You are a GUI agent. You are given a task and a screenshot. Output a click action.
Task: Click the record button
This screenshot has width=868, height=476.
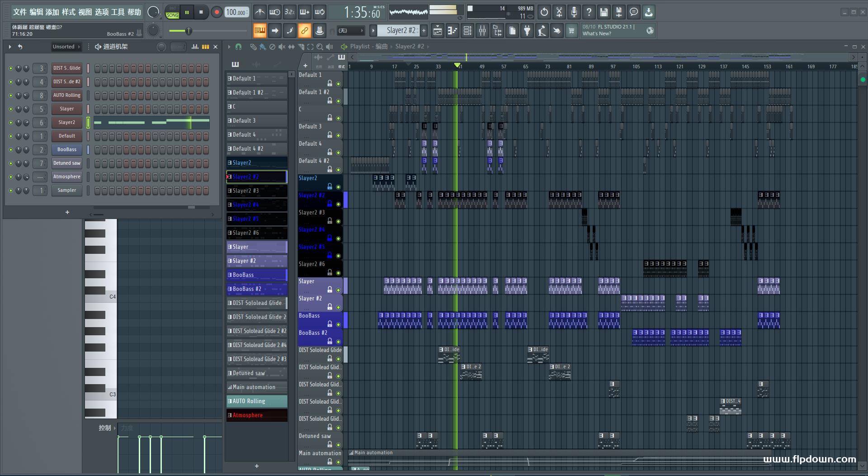pos(217,12)
